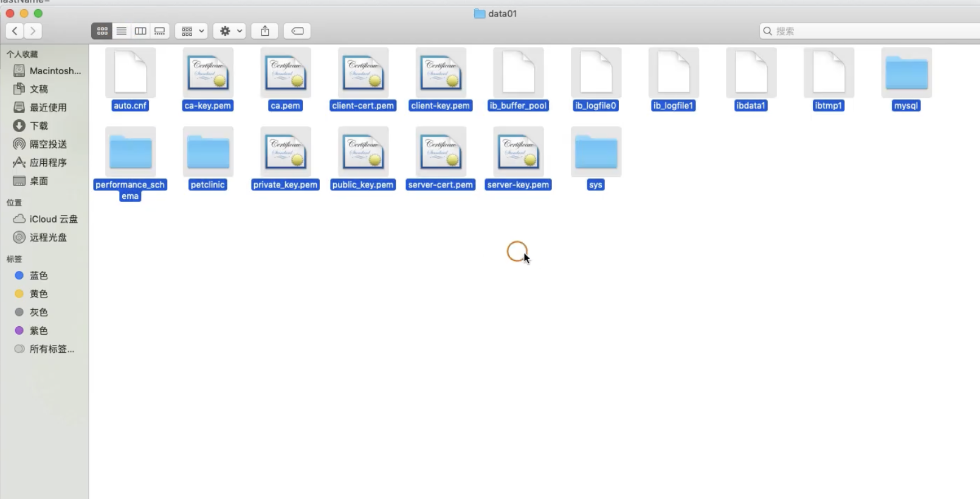Open the gear action menu dropdown

[x=230, y=31]
